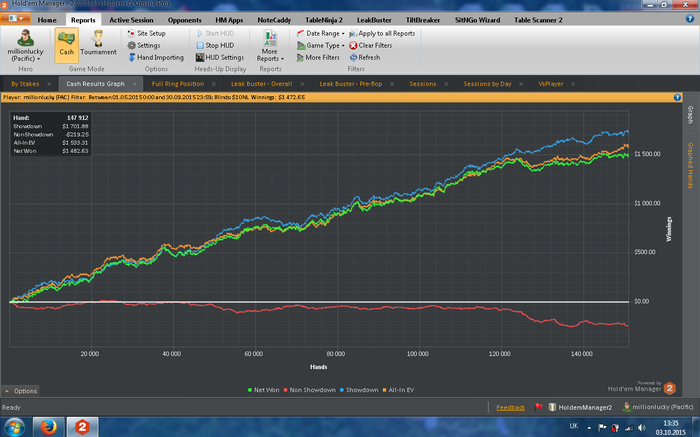Expand the More Reports dropdown
This screenshot has height=437, width=700.
point(270,46)
